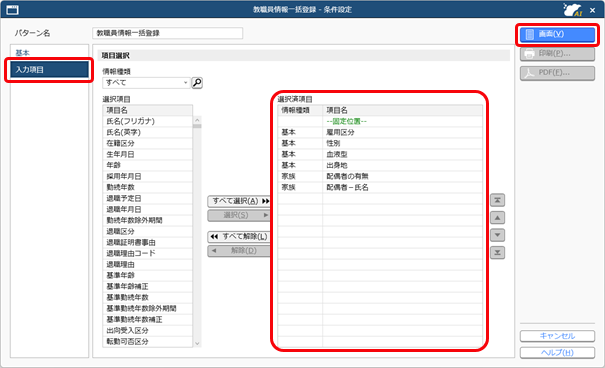605x368 pixels.
Task: Select 在籍区分 in the item list
Action: pos(147,143)
